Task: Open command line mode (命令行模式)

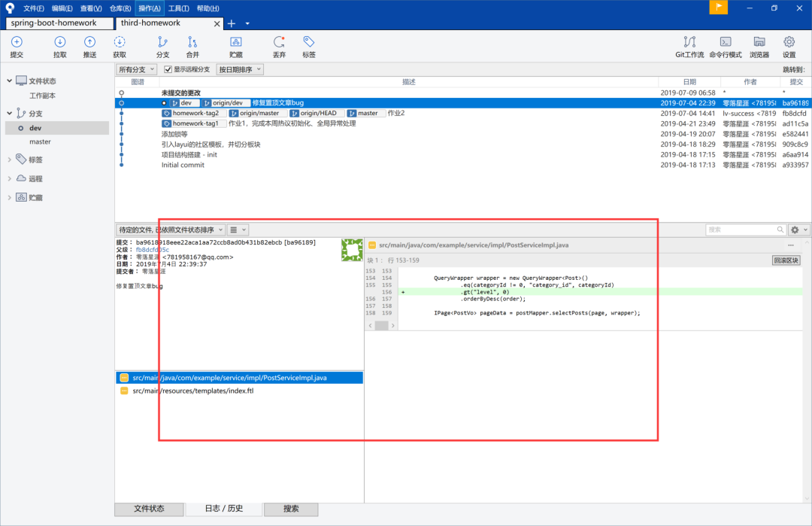Action: click(726, 47)
